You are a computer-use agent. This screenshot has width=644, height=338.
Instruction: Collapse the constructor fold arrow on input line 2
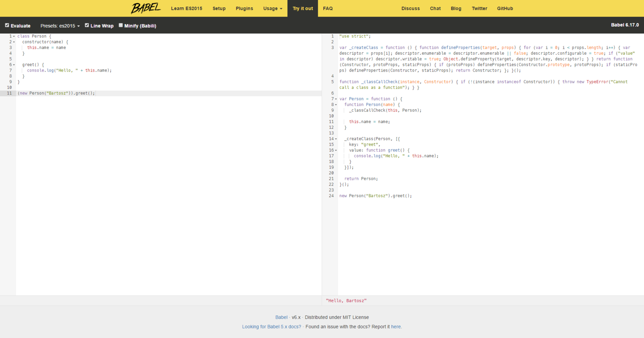pyautogui.click(x=14, y=42)
